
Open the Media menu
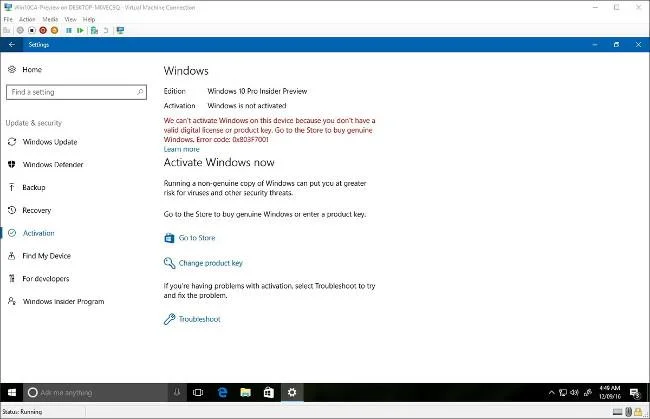pos(50,19)
